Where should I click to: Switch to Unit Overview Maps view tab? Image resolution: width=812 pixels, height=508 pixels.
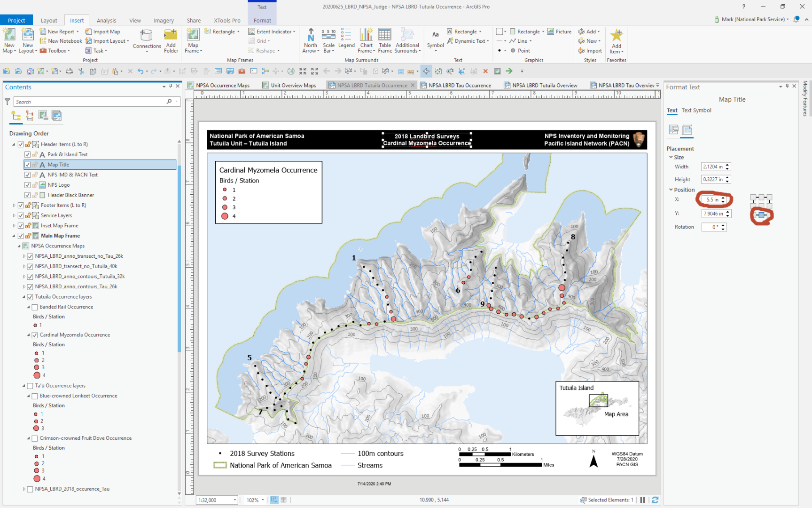(289, 85)
